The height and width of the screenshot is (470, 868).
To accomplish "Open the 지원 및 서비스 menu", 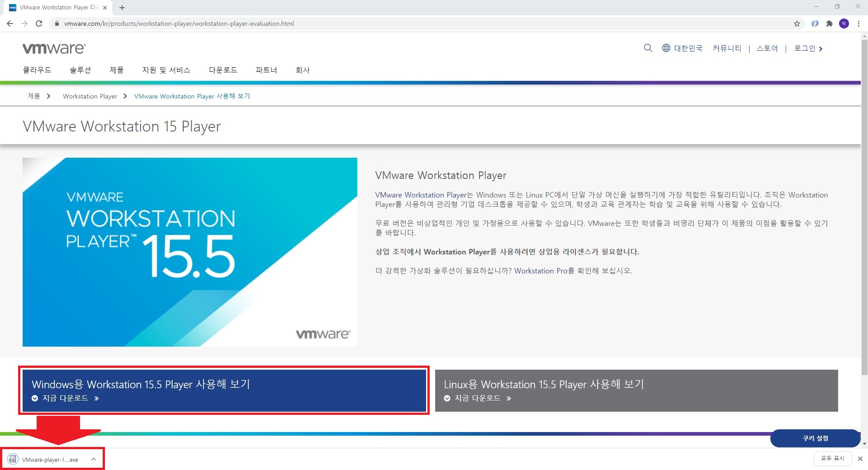I will [x=166, y=70].
